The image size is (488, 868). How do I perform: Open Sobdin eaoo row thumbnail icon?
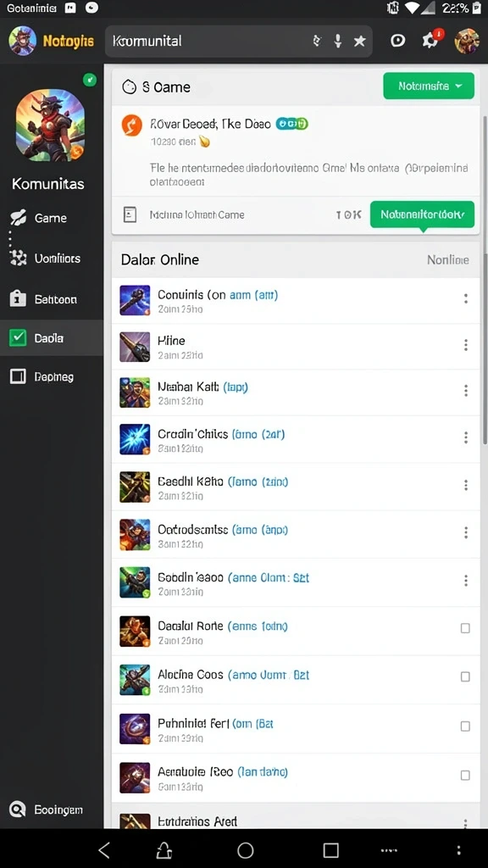135,583
